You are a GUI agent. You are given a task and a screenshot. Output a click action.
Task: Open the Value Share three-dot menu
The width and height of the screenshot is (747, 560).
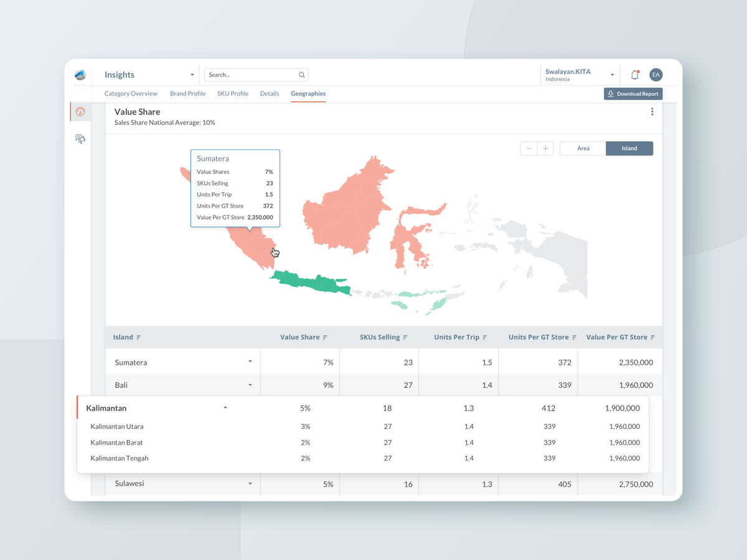tap(652, 112)
